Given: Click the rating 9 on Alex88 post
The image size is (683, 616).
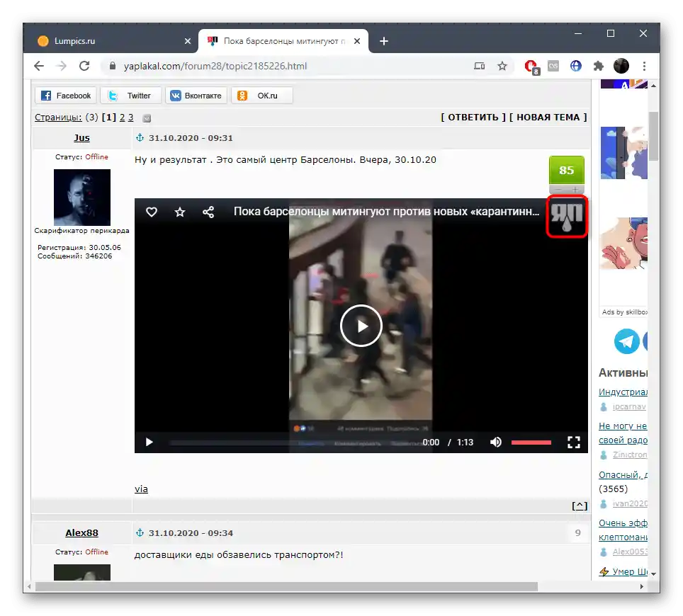Looking at the screenshot, I should (578, 533).
